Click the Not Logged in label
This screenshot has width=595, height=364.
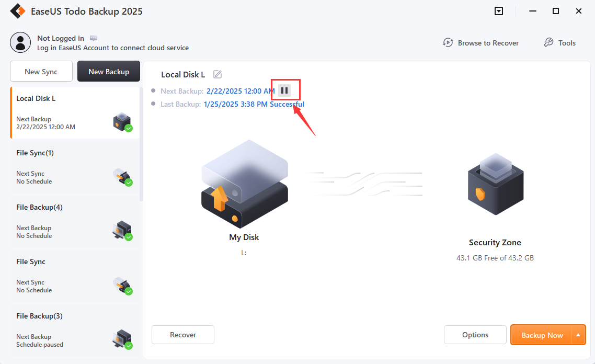(60, 38)
